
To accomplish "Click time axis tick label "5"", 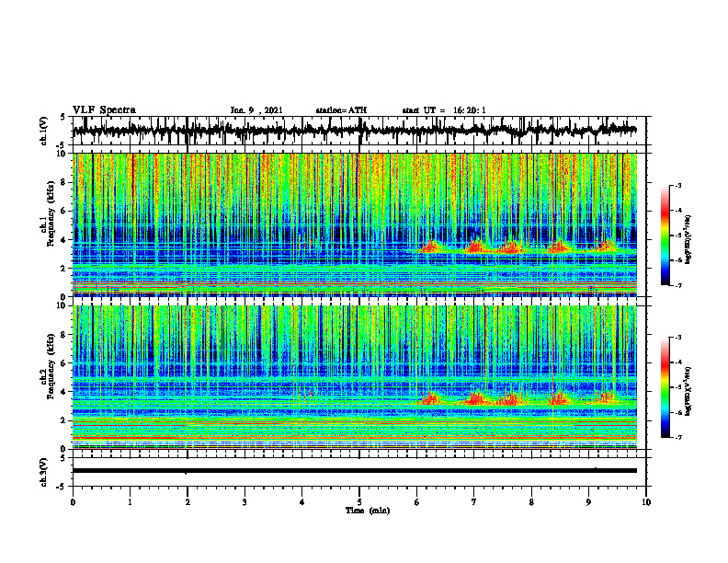I will [x=359, y=502].
